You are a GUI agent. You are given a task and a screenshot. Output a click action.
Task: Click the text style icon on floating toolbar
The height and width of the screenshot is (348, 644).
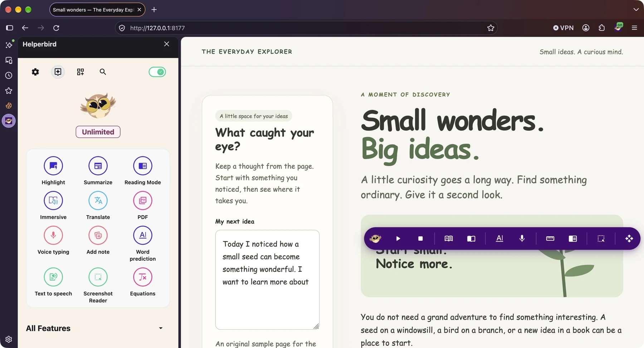[500, 238]
